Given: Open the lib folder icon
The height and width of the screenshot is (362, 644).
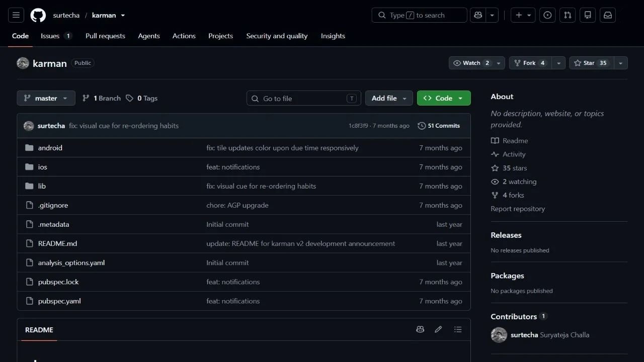Looking at the screenshot, I should coord(29,186).
